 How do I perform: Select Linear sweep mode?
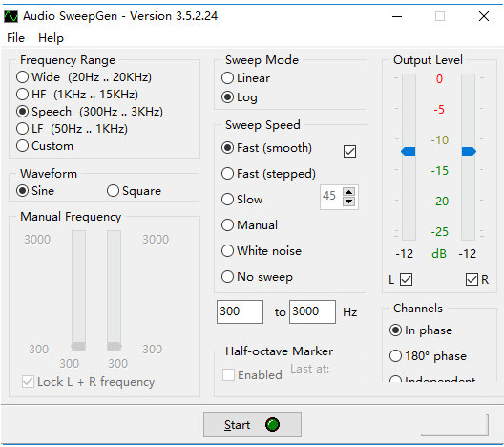click(x=245, y=78)
